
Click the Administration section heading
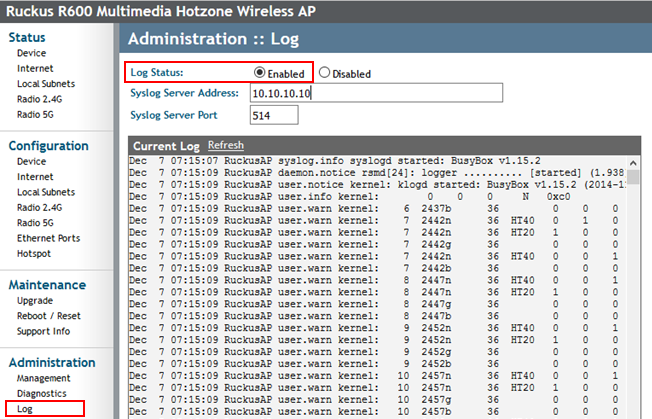[x=52, y=363]
